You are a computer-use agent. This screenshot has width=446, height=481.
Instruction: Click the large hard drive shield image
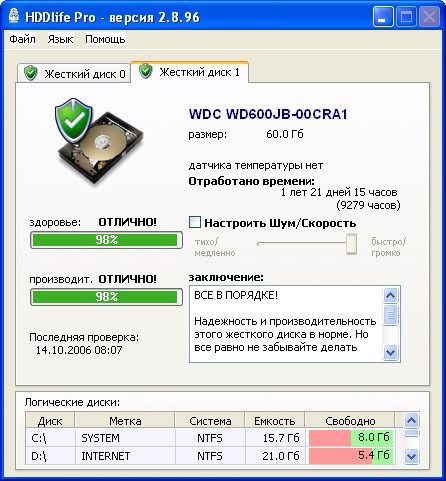[x=100, y=141]
